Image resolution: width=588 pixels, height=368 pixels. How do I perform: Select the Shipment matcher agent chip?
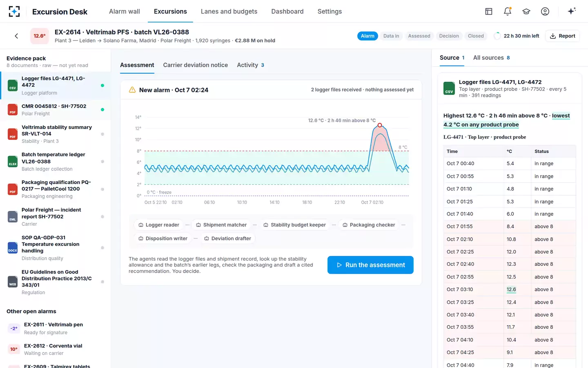point(221,225)
